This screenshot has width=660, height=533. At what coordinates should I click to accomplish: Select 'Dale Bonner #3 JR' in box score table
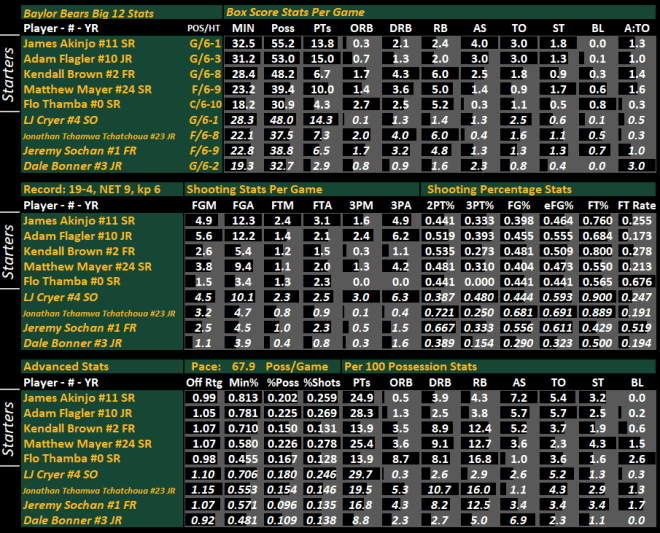coord(73,166)
